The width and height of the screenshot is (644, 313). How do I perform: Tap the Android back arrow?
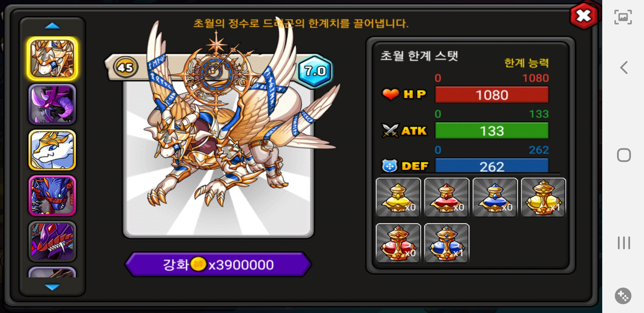[624, 68]
